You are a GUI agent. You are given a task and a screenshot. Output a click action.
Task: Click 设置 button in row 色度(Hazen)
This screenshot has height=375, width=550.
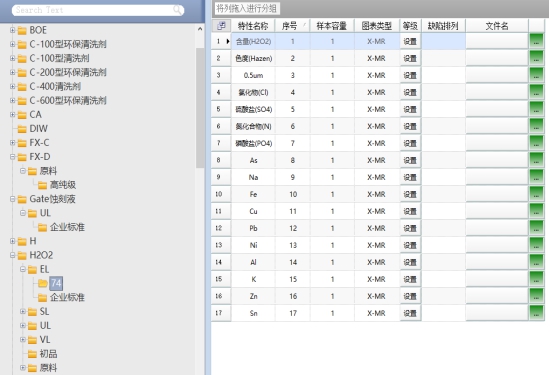coord(410,58)
